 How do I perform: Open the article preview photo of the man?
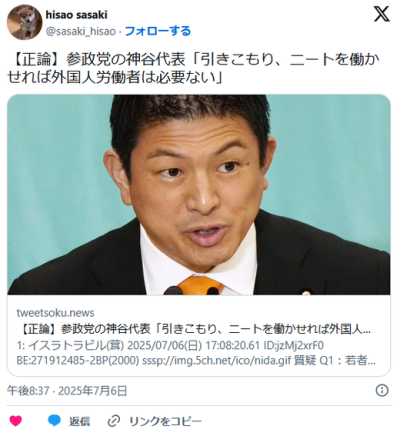click(x=199, y=195)
